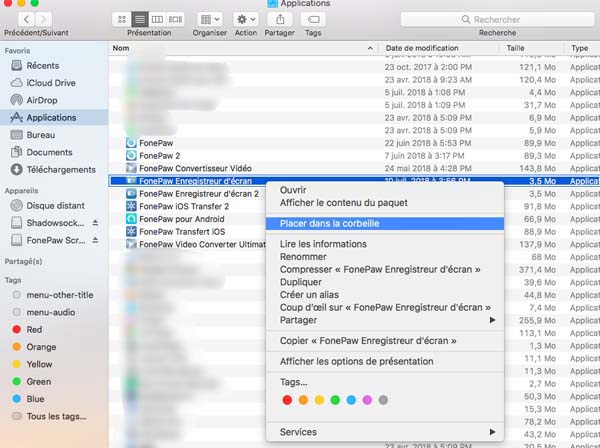This screenshot has width=600, height=448.
Task: Sort by the Taille column header
Action: click(x=532, y=48)
